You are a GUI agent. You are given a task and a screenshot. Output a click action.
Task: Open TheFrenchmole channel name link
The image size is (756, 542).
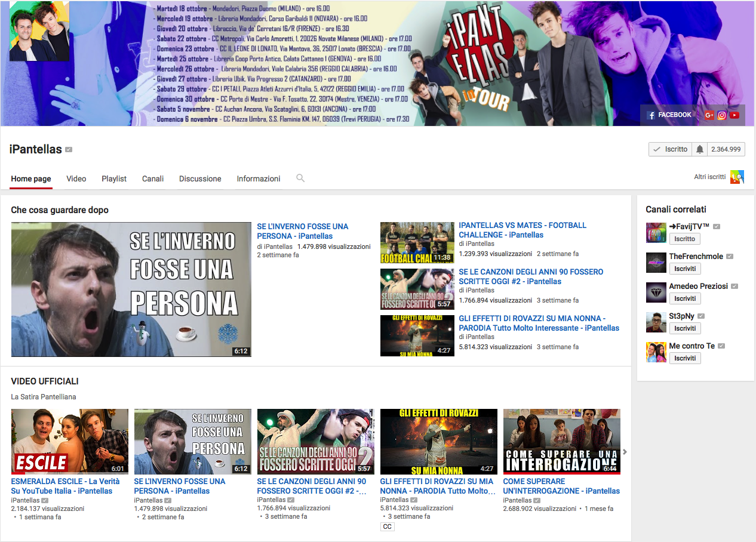(x=696, y=256)
